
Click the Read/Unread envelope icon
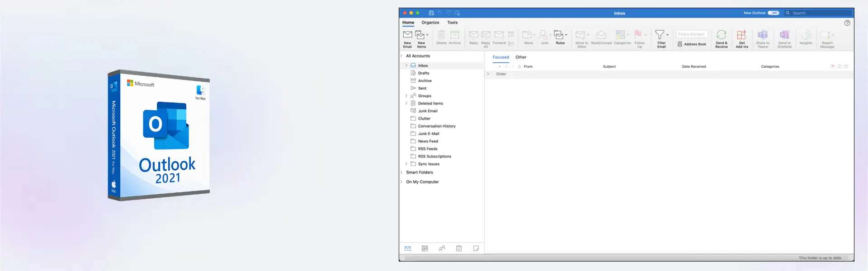[601, 35]
